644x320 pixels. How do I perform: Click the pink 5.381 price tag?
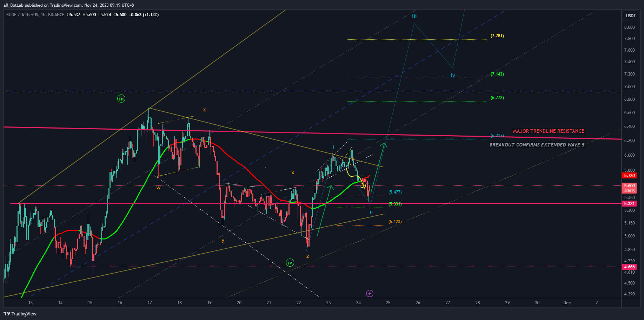click(x=629, y=204)
